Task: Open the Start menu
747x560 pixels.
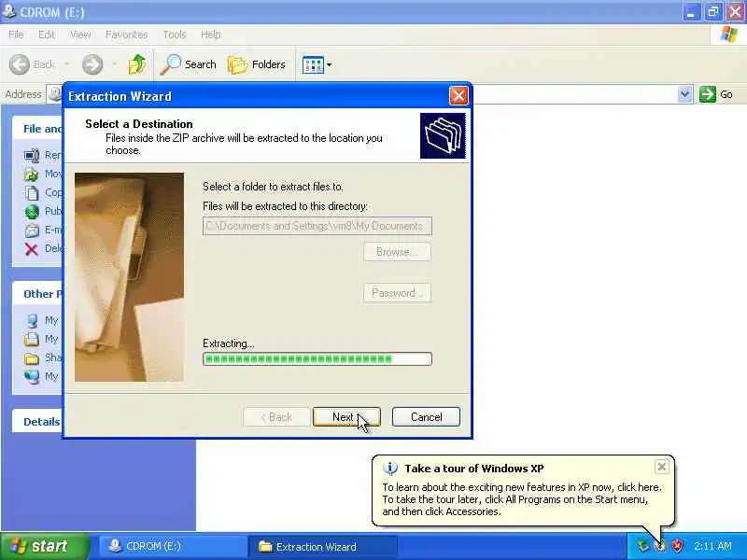Action: coord(44,546)
